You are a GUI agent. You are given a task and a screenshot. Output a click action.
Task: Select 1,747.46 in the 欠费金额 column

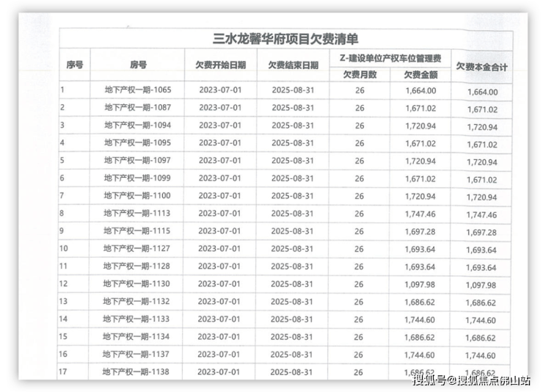pos(420,214)
